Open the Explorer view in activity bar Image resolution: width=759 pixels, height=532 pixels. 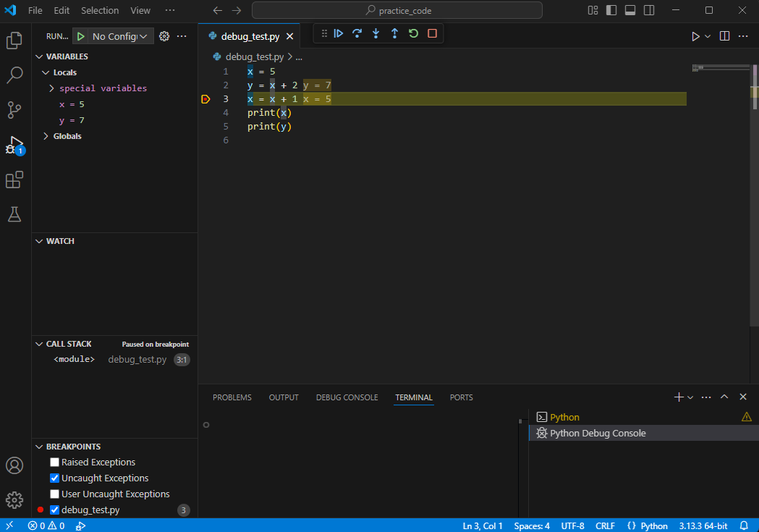pos(14,41)
